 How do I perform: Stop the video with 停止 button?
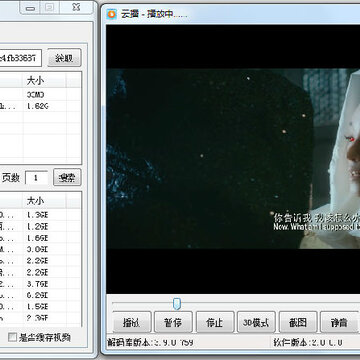click(x=215, y=322)
